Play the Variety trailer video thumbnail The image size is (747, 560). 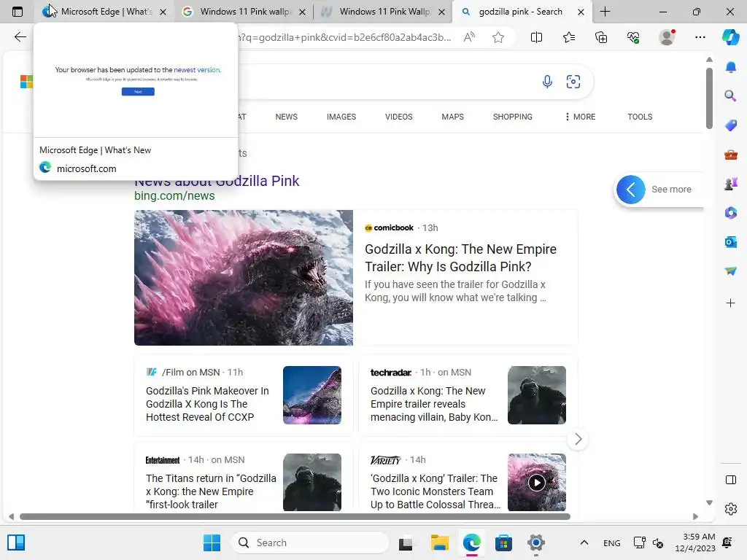point(536,483)
